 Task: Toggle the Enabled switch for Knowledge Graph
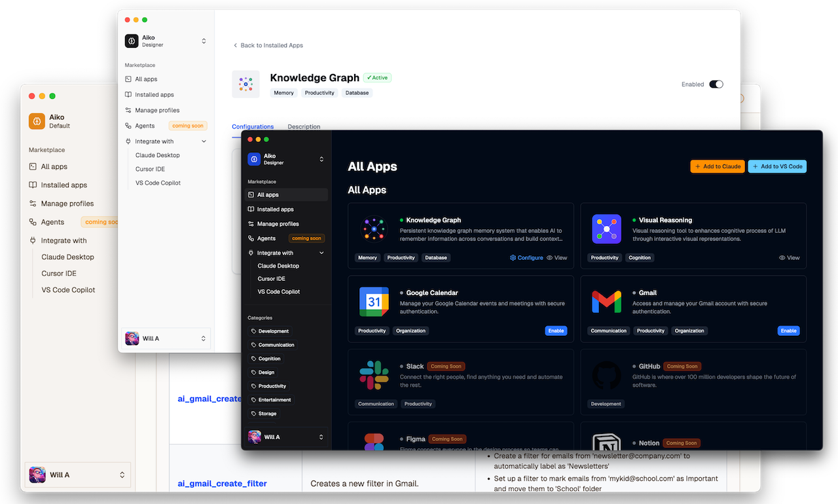click(x=716, y=84)
